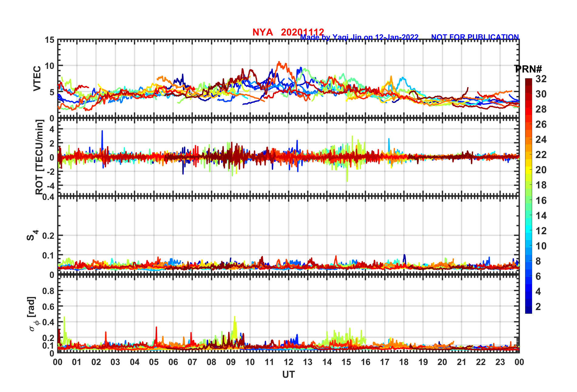Click the x-axis tick label "22"
The image size is (577, 392).
(481, 362)
